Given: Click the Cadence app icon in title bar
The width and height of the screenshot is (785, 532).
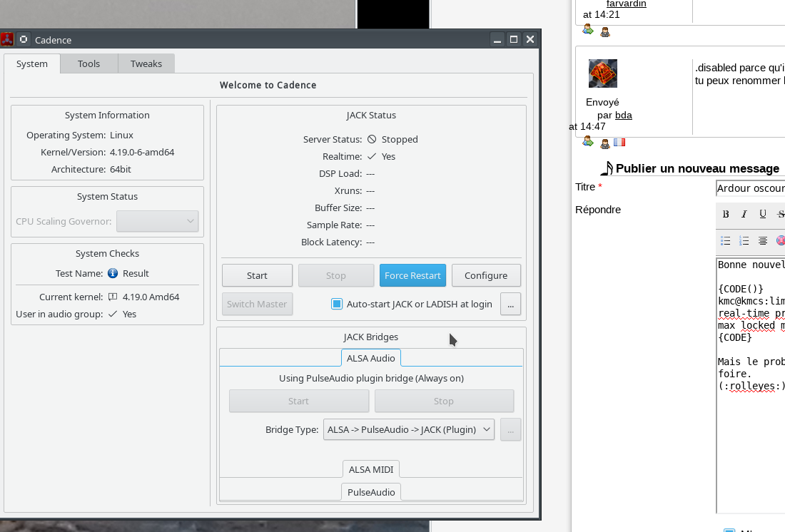Looking at the screenshot, I should [x=7, y=39].
